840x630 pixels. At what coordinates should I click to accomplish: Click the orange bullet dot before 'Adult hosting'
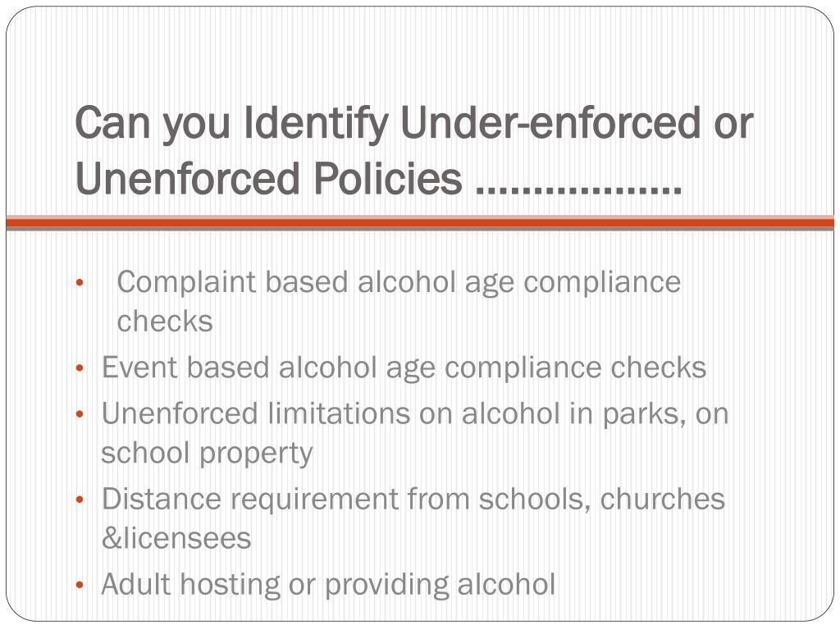[80, 585]
